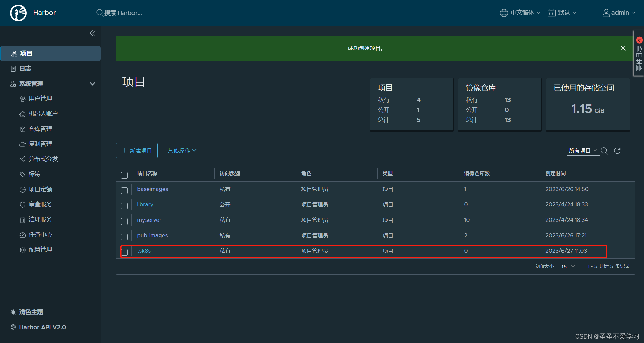
Task: Click the sun icon for light theme
Action: click(13, 312)
